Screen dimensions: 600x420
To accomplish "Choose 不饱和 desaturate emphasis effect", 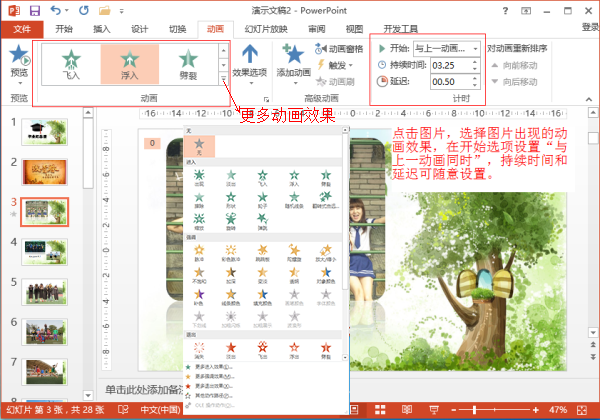I will click(199, 275).
